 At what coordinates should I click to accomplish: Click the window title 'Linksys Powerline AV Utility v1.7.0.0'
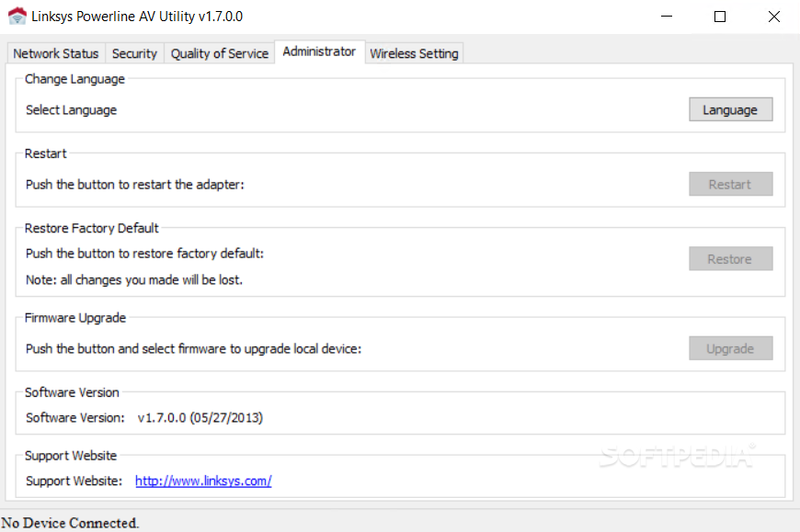(137, 17)
